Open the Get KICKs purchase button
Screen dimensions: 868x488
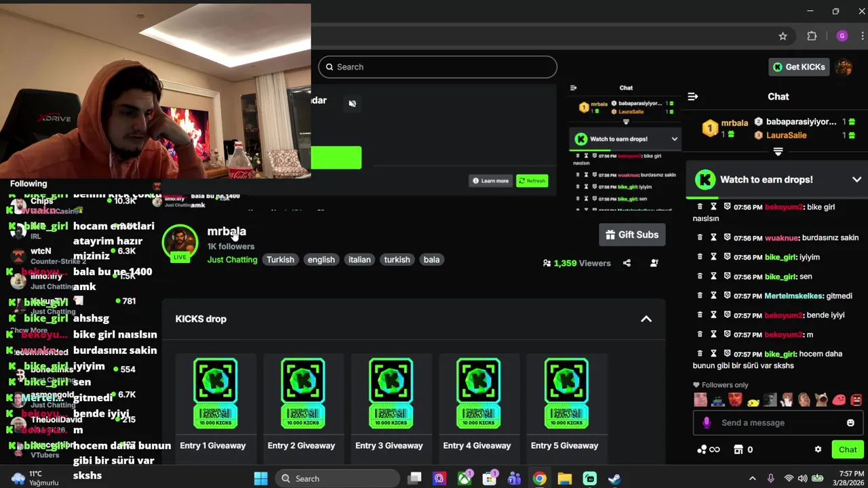point(799,67)
